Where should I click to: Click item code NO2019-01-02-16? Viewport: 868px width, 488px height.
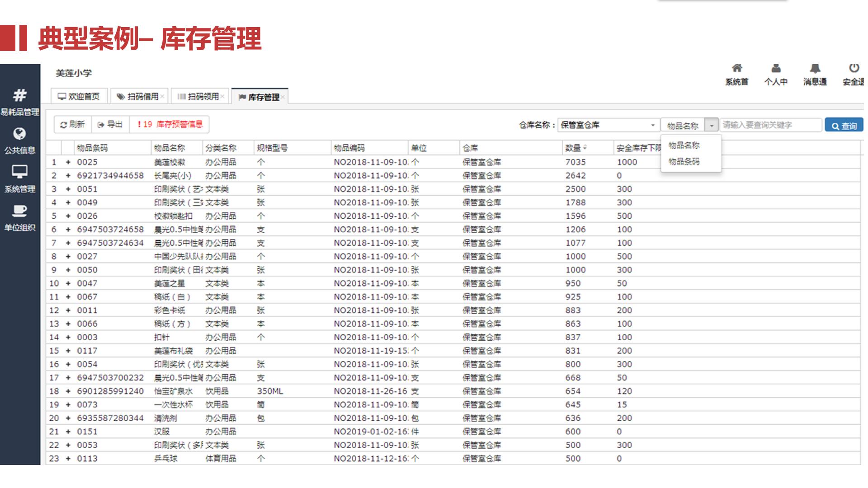371,432
